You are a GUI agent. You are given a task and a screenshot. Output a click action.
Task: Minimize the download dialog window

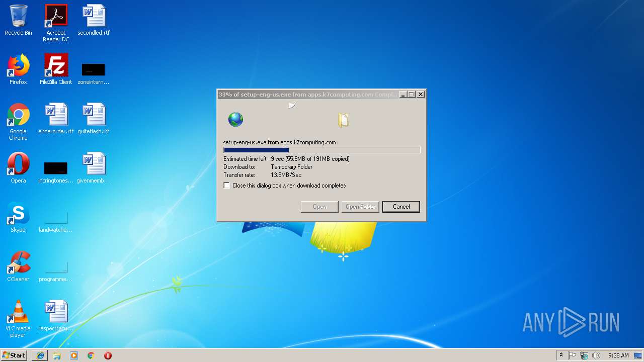(x=403, y=95)
